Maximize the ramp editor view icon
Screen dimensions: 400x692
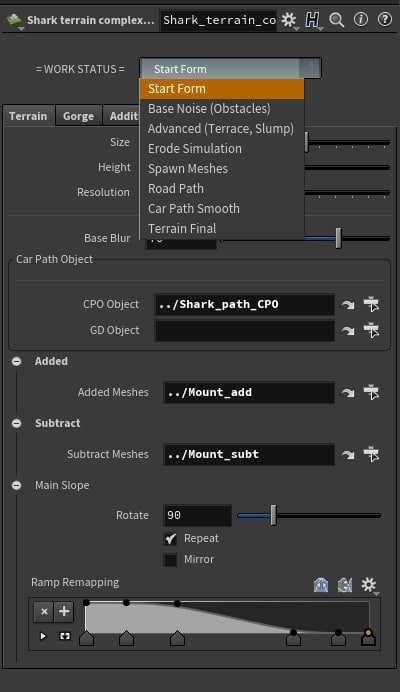(x=65, y=636)
